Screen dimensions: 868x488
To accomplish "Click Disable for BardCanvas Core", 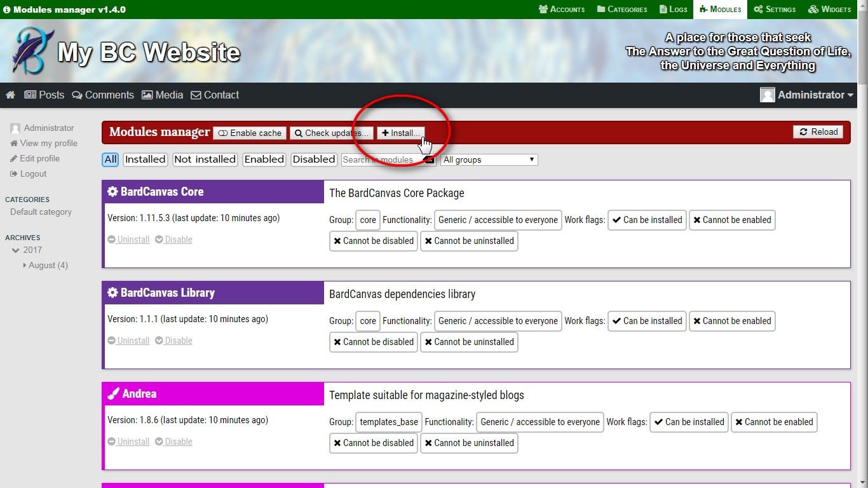I will tap(173, 240).
